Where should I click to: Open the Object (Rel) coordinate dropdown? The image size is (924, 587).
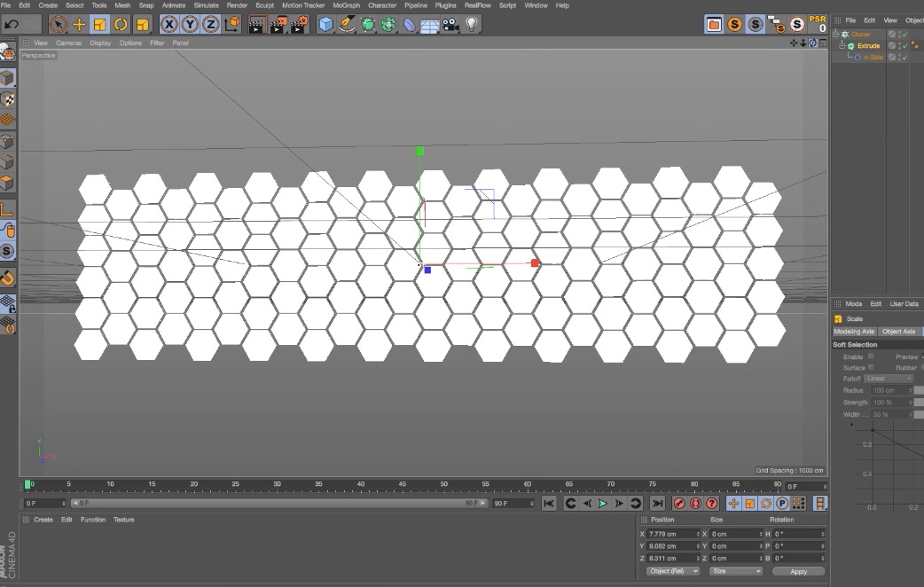[671, 571]
